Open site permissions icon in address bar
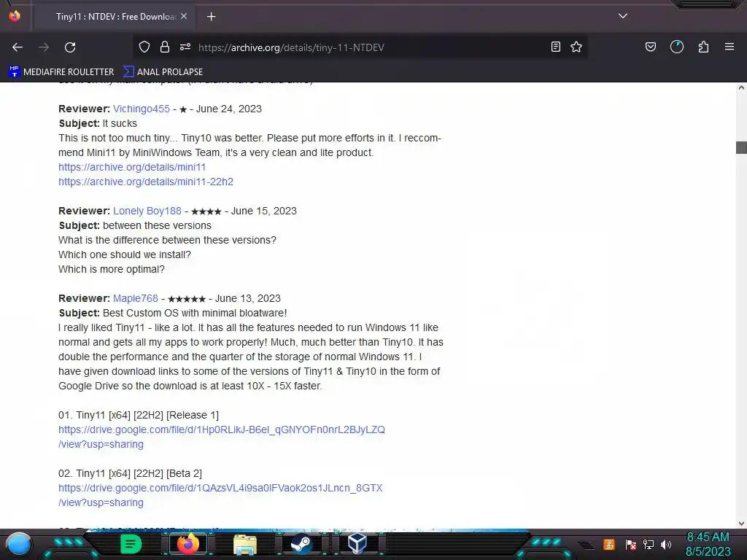The height and width of the screenshot is (560, 747). click(x=185, y=47)
